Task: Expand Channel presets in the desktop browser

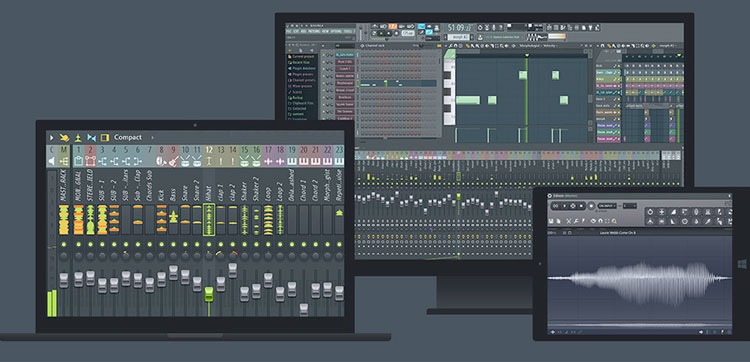Action: click(x=302, y=80)
